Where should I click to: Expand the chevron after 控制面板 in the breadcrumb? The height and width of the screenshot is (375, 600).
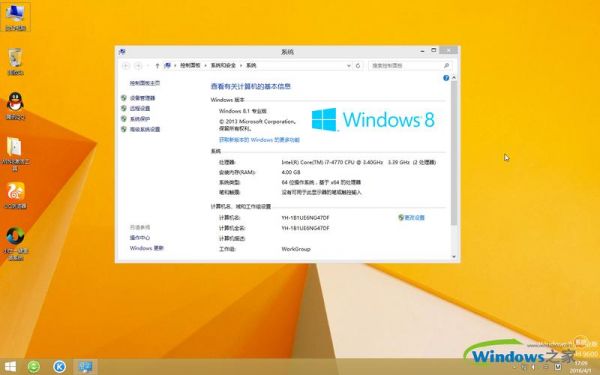[205, 66]
